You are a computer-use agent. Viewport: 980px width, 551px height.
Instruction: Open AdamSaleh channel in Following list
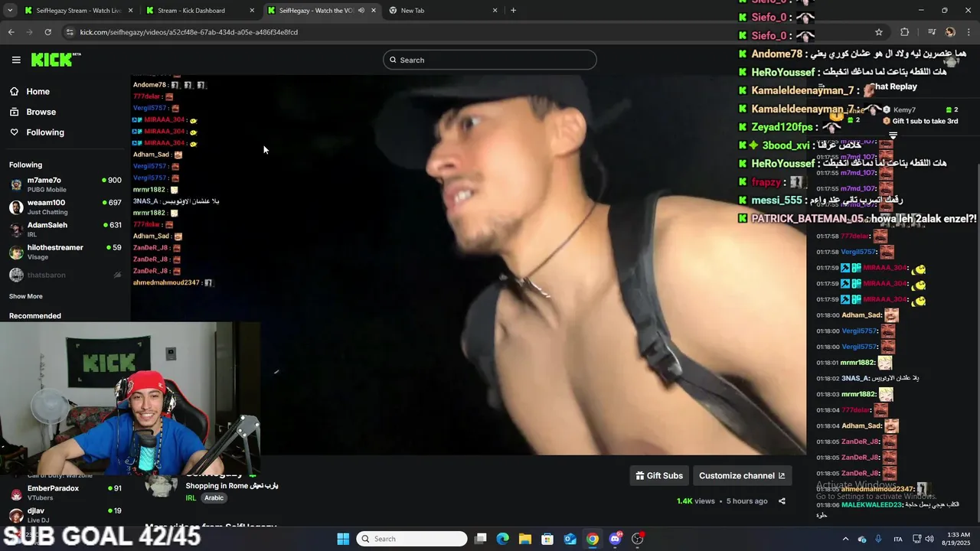[x=65, y=229]
